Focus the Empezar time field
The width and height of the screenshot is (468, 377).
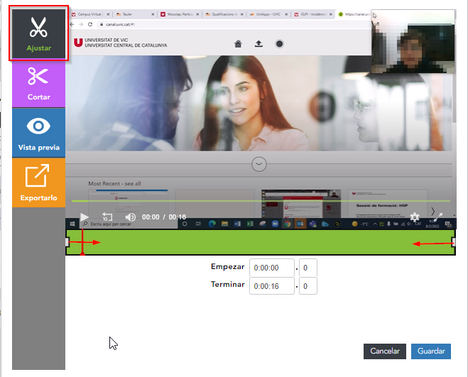272,268
